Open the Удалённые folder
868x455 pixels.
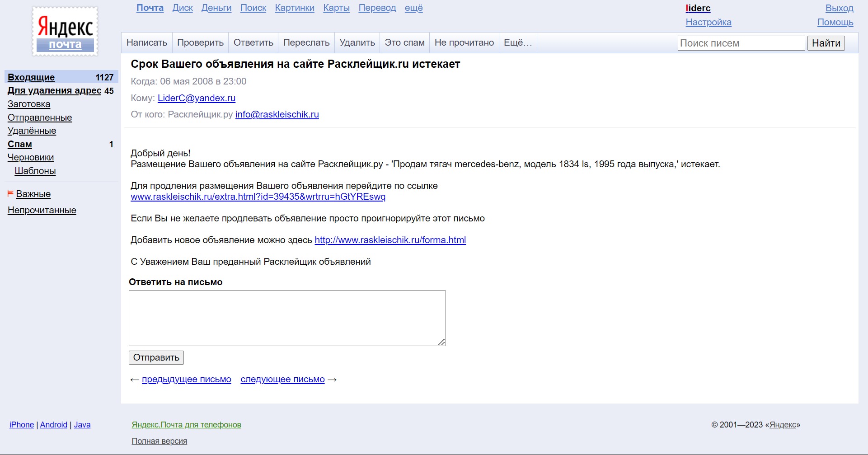pyautogui.click(x=32, y=131)
